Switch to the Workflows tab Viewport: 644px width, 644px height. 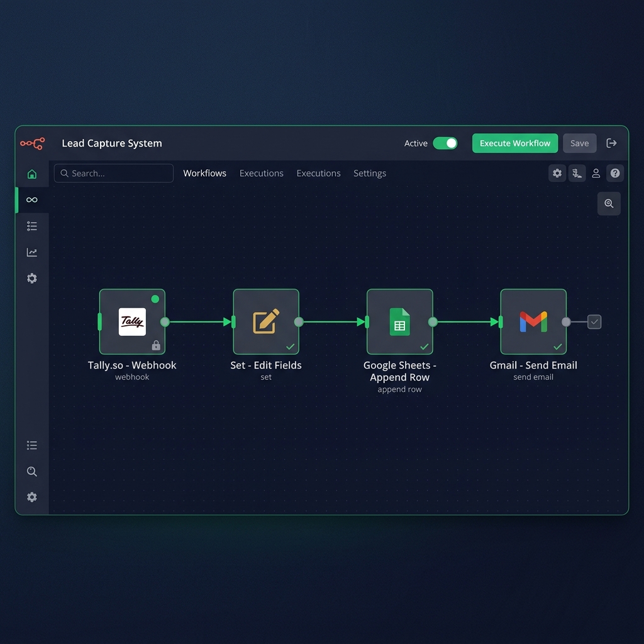(204, 173)
